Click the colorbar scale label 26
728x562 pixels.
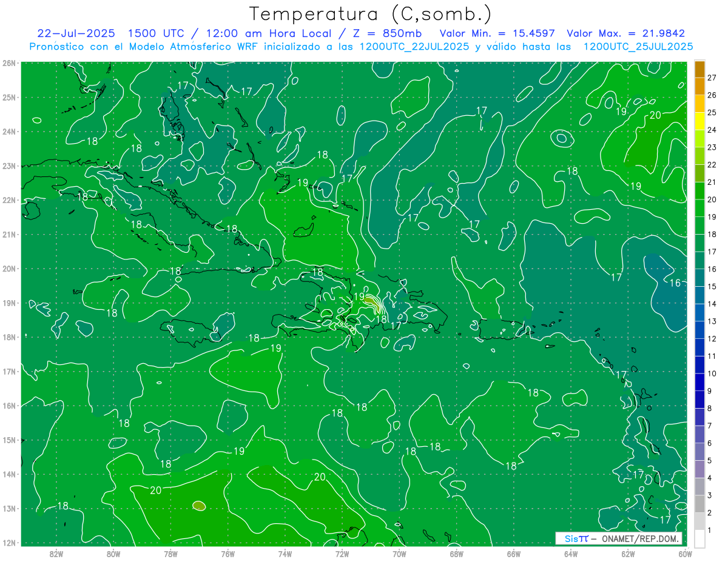click(x=712, y=95)
